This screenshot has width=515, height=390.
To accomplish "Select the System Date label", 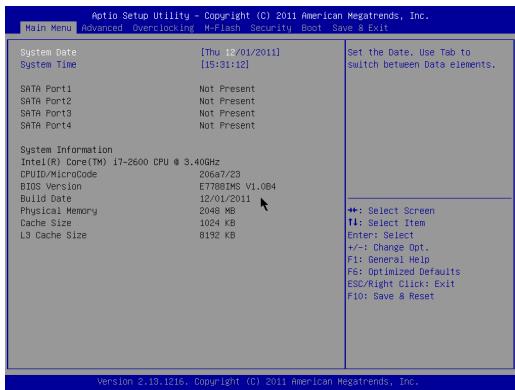I will [x=49, y=52].
